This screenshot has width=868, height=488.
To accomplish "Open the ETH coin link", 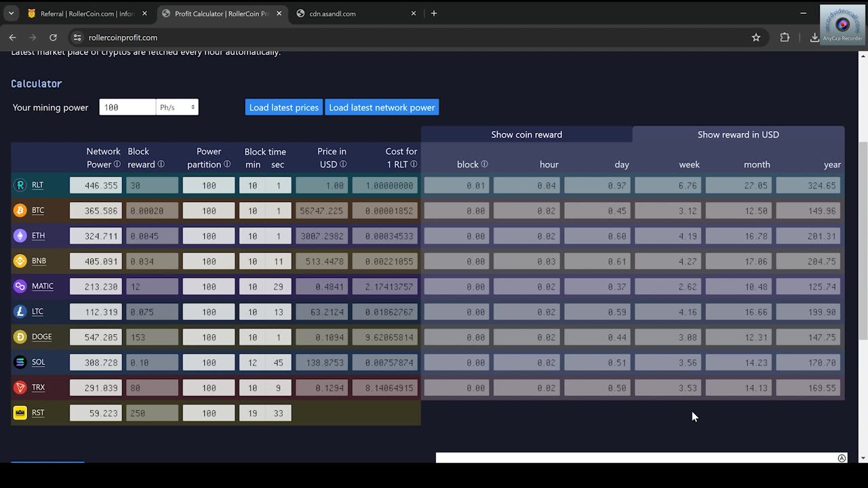I will (38, 236).
